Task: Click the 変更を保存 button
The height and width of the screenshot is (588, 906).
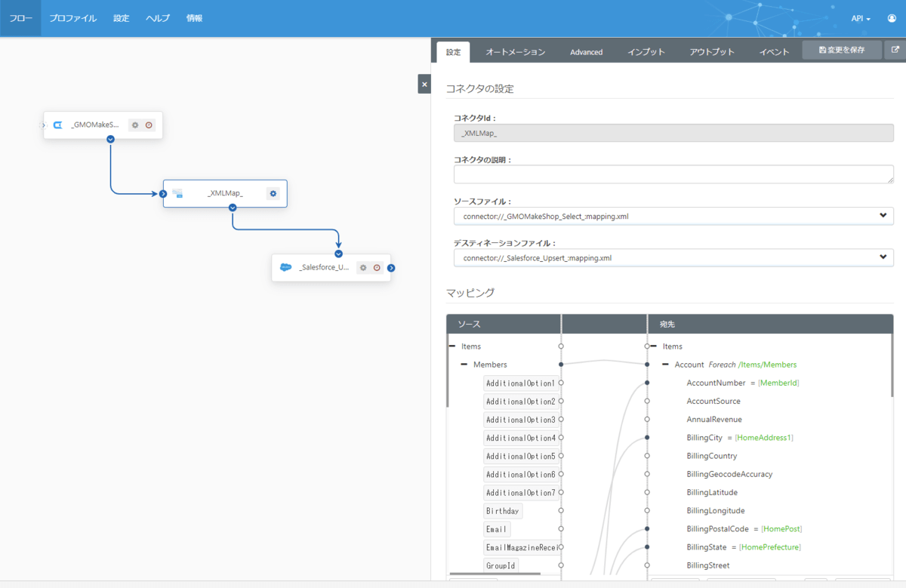Action: tap(842, 51)
